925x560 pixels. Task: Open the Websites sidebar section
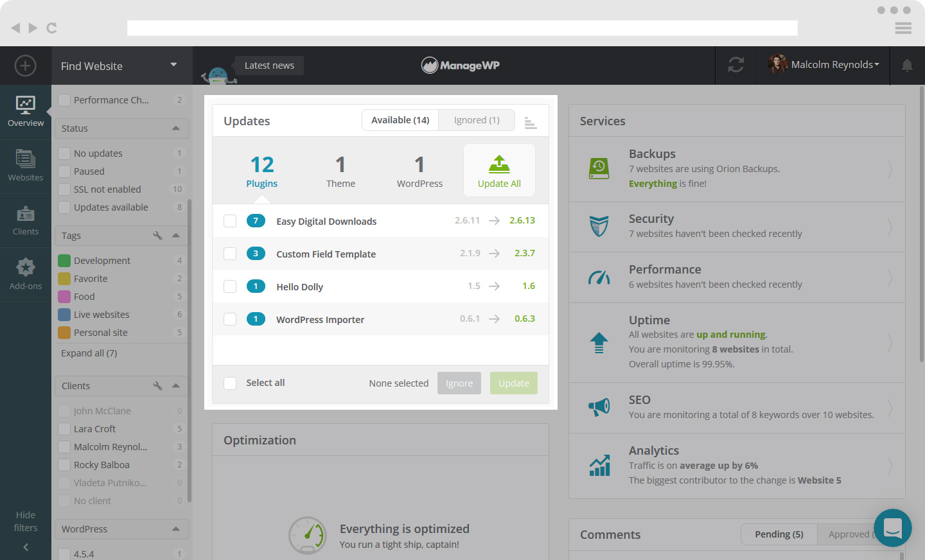(26, 166)
